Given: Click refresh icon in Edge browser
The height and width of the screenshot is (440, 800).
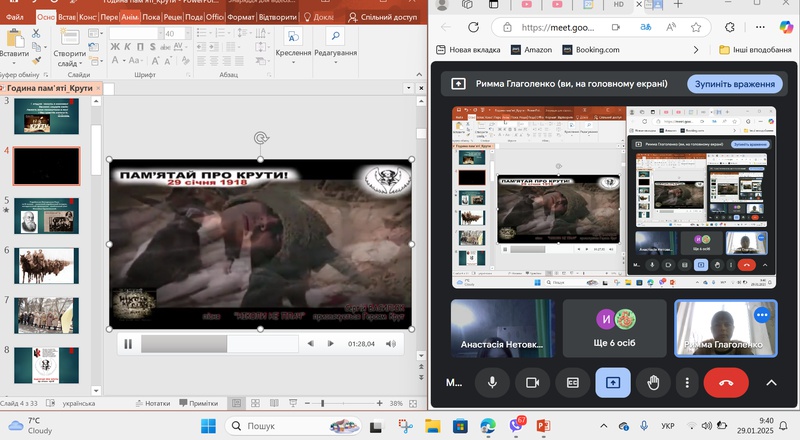Looking at the screenshot, I should 473,27.
